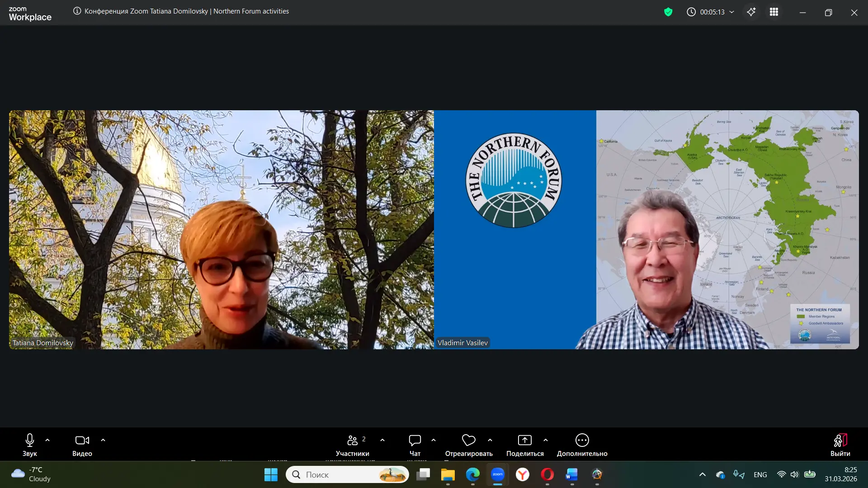The width and height of the screenshot is (868, 488).
Task: Show meeting info icon beside title
Action: (x=77, y=11)
